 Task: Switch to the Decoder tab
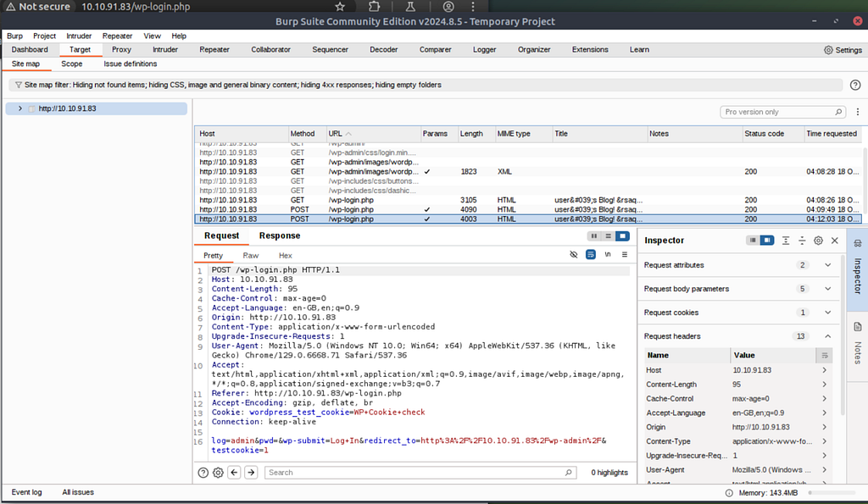click(x=384, y=50)
